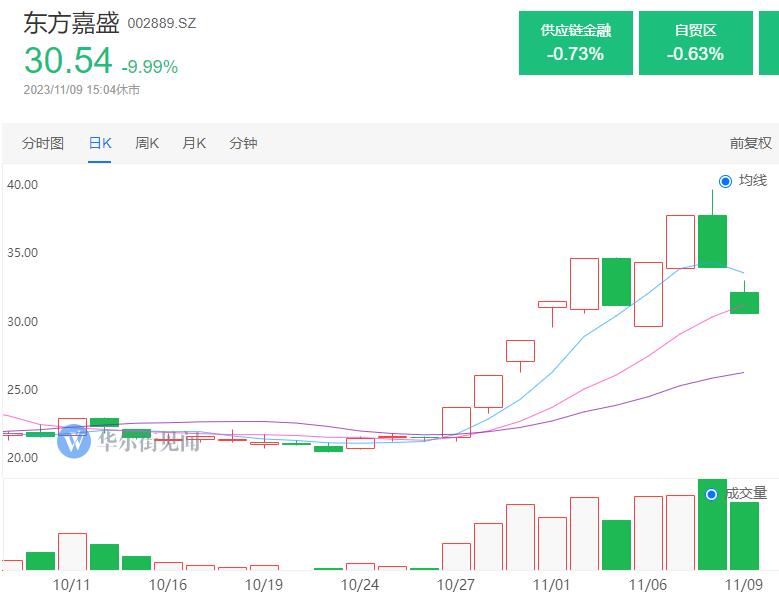Select the tallest green volume bar
This screenshot has width=779, height=601.
click(712, 525)
